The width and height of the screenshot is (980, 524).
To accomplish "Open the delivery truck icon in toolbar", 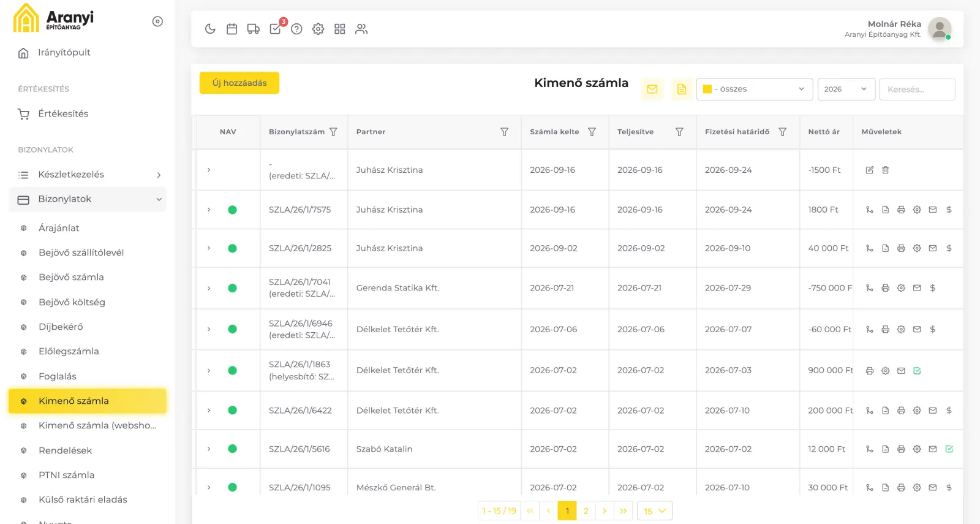I will click(x=253, y=29).
